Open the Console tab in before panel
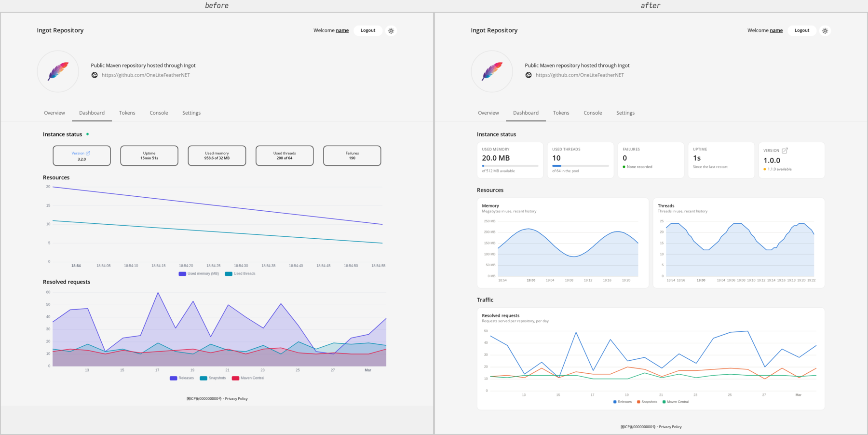This screenshot has width=868, height=435. pos(159,113)
